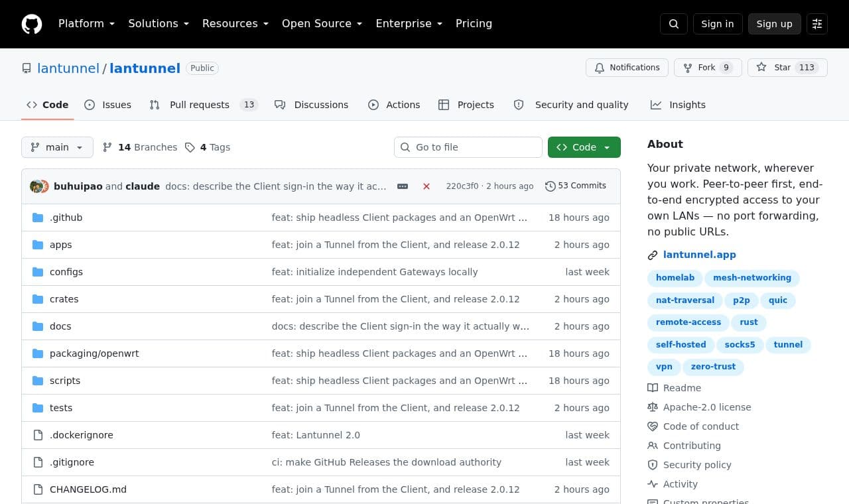Expand the Platform navigation menu
The image size is (849, 504).
(86, 24)
